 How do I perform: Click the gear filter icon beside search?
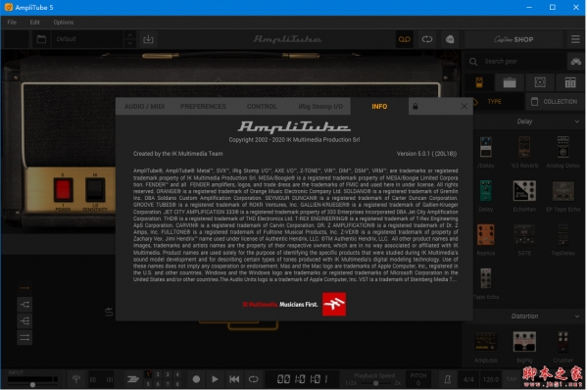click(x=575, y=61)
